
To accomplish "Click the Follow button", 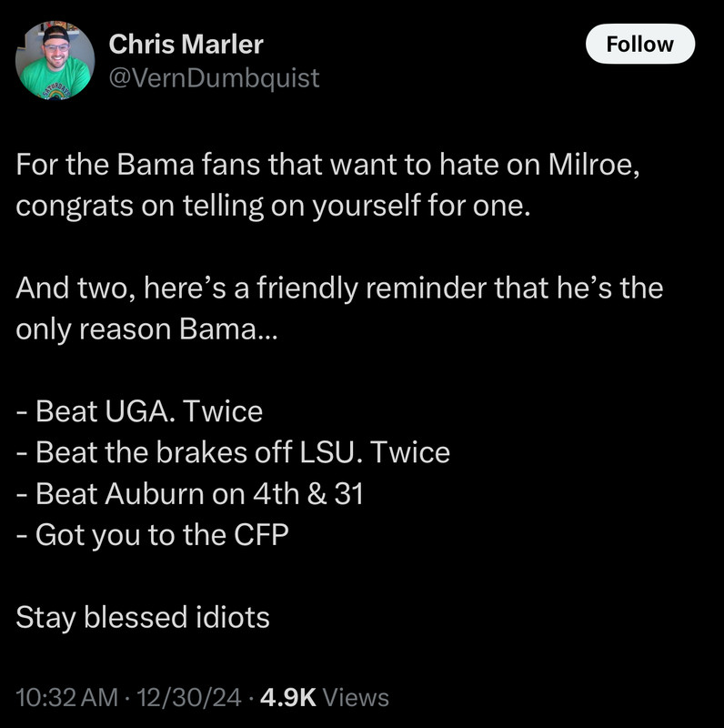I will pyautogui.click(x=639, y=45).
